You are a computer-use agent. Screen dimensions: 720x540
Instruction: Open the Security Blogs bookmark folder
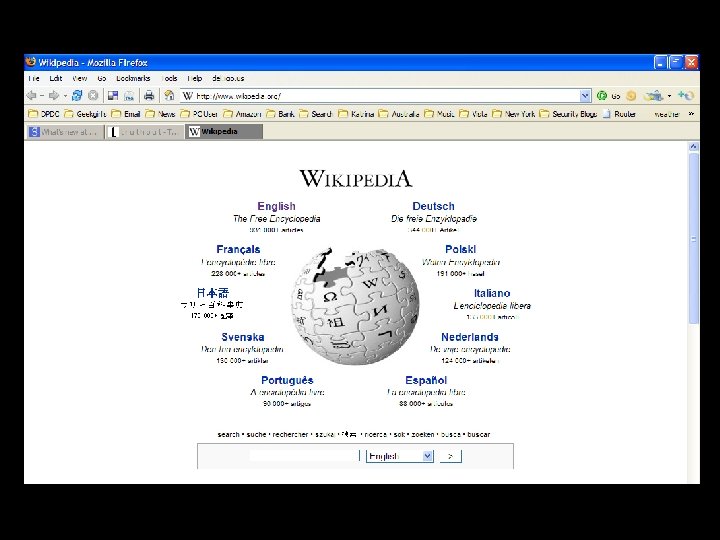pyautogui.click(x=568, y=114)
